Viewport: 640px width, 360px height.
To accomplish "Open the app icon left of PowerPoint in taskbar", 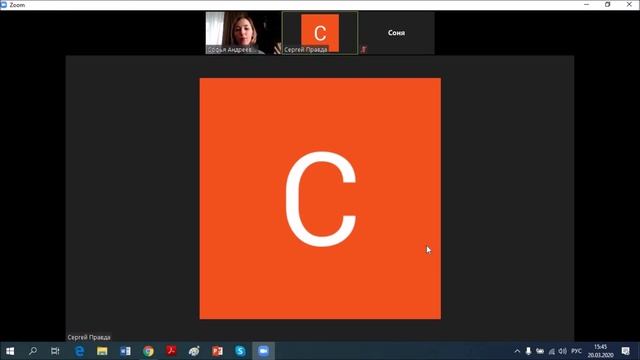I will pos(194,351).
